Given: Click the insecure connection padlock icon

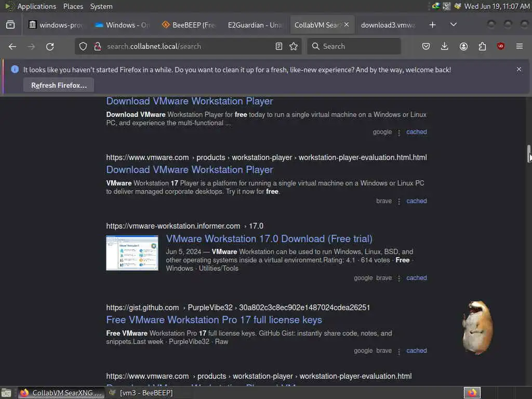Looking at the screenshot, I should 98,46.
